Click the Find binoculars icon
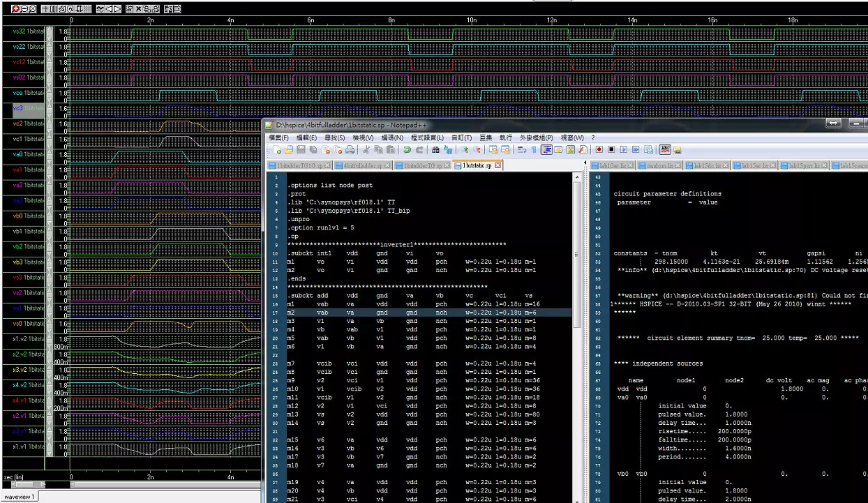Screen dimensions: 868x503 click(x=436, y=150)
